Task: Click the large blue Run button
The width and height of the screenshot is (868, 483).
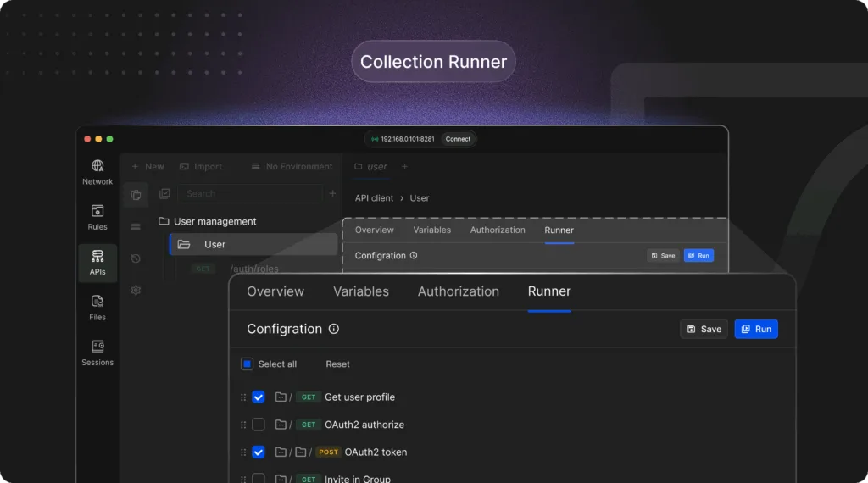Action: (x=756, y=329)
